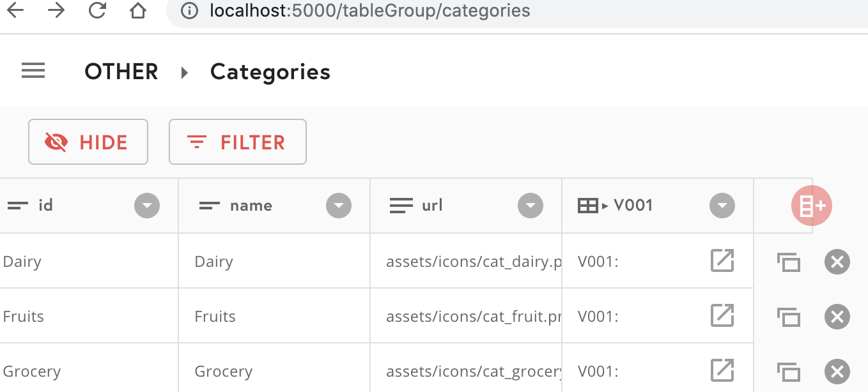Add a new column with the pink plus icon
This screenshot has height=392, width=868.
(812, 205)
